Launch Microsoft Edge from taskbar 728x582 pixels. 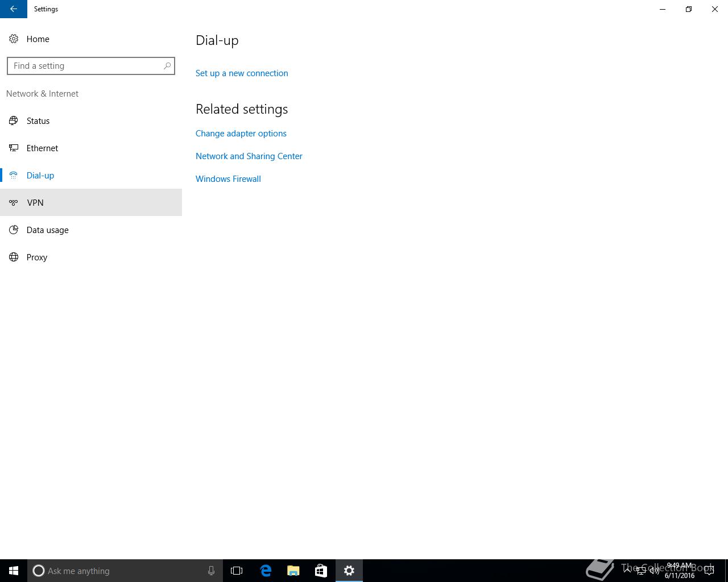coord(266,571)
